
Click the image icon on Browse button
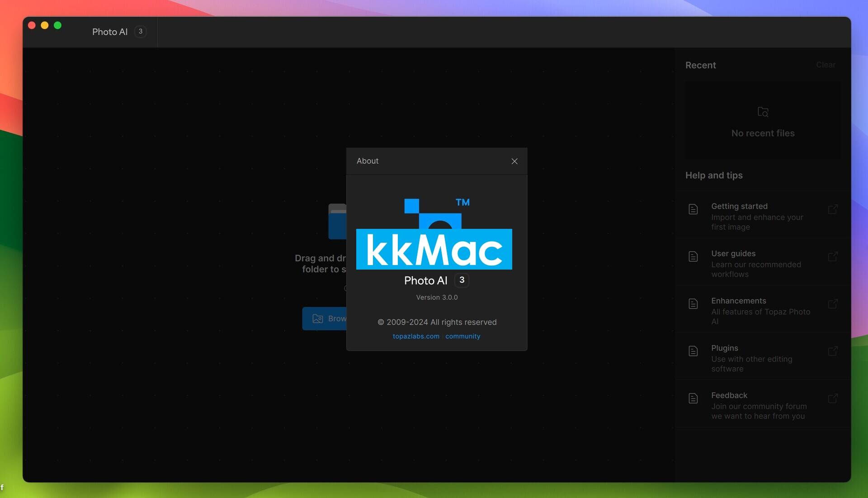(x=317, y=319)
